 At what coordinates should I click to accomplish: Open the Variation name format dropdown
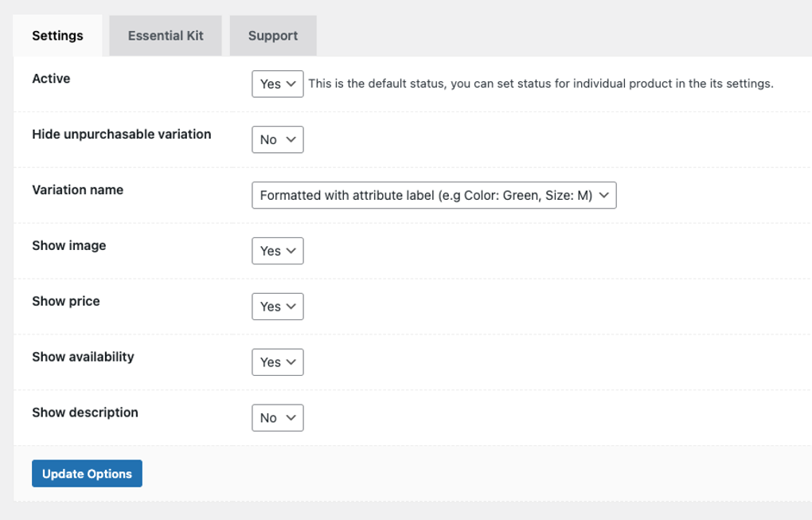click(434, 195)
